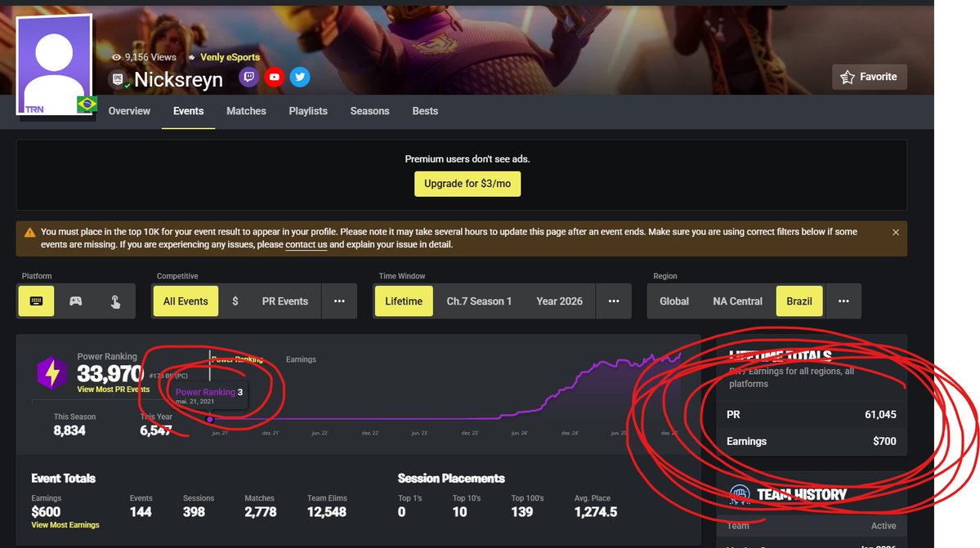The height and width of the screenshot is (548, 980).
Task: Select Year 2026 time window
Action: [x=559, y=301]
